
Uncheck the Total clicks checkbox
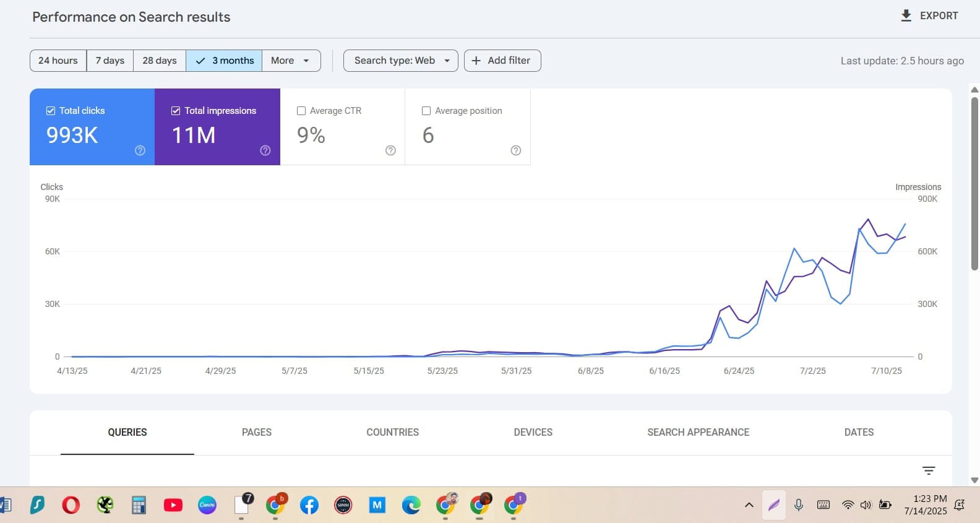[x=51, y=111]
